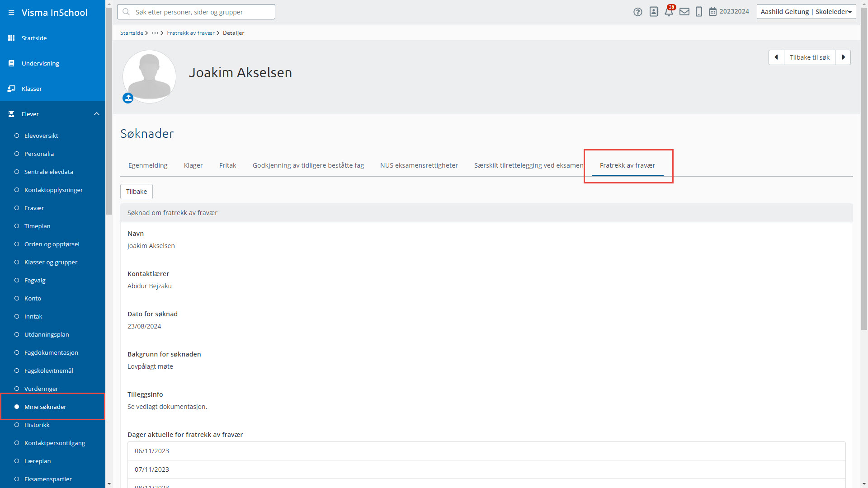
Task: Open the contact card icon in header
Action: 654,12
